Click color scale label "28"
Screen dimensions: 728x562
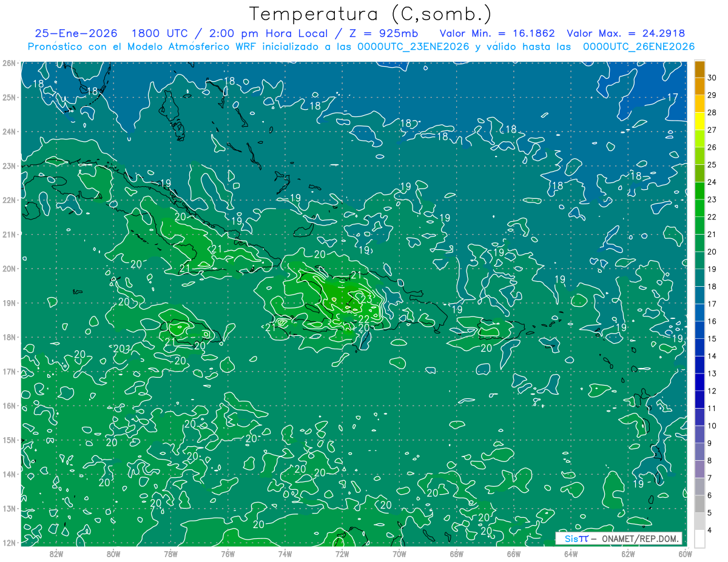coord(712,112)
